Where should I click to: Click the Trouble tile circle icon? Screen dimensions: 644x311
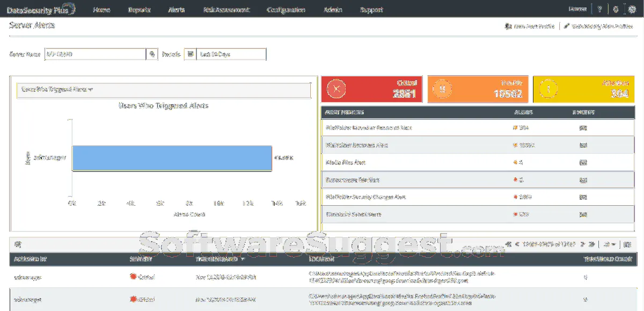443,89
